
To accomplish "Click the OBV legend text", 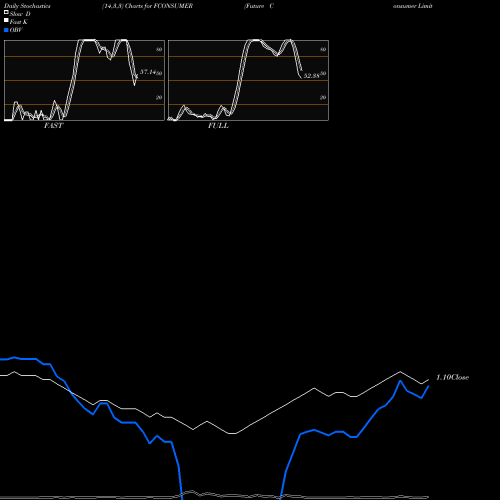I will coord(16,30).
